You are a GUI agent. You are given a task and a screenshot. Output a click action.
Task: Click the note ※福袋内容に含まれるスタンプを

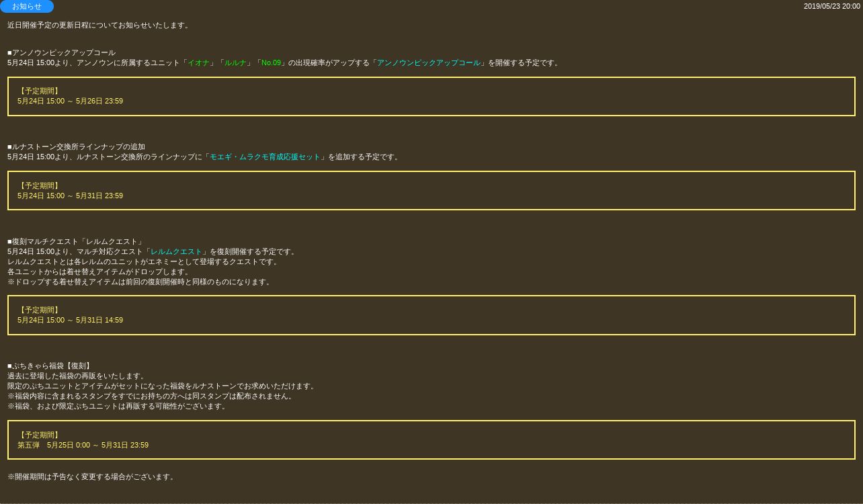pos(151,396)
